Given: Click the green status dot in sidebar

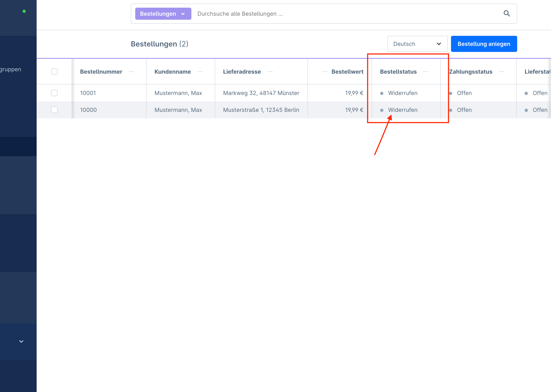Looking at the screenshot, I should (24, 11).
